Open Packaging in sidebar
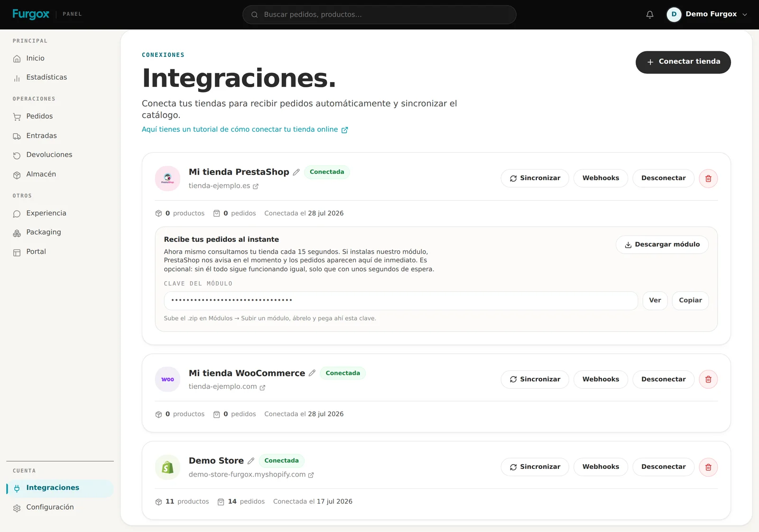Viewport: 759px width, 532px height. pos(60,232)
